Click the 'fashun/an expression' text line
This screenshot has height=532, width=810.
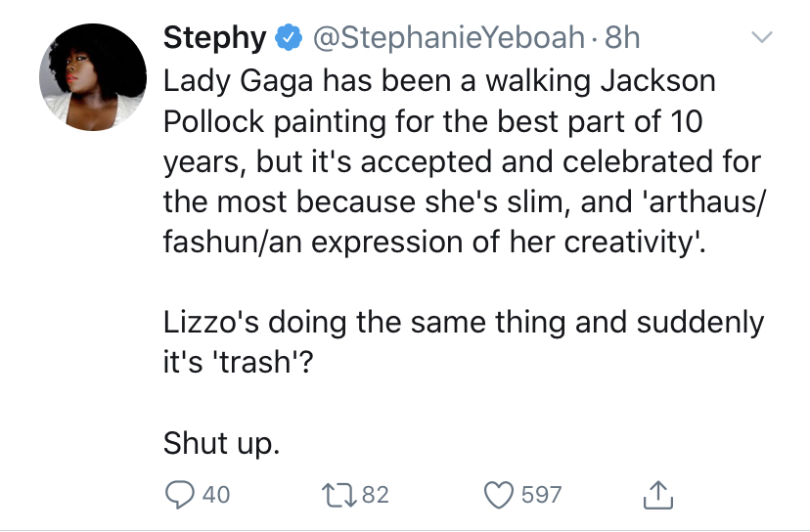point(434,242)
